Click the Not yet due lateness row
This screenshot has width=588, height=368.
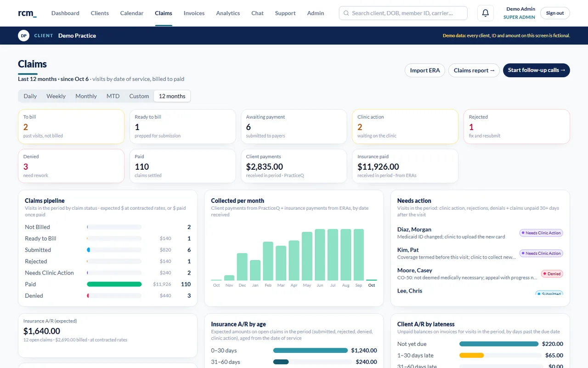(x=480, y=344)
